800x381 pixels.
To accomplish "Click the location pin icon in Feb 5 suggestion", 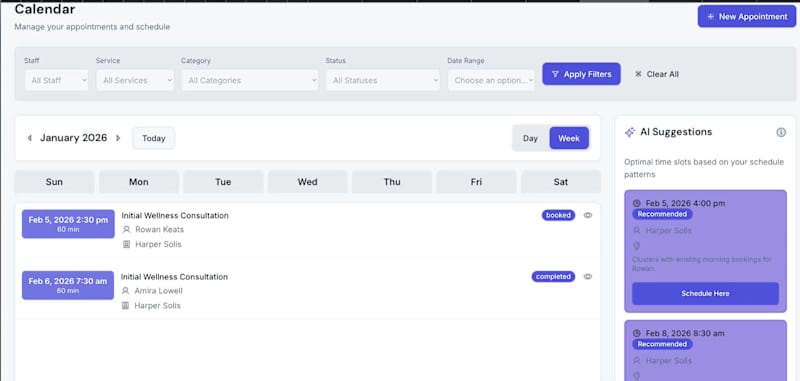I will coord(636,246).
